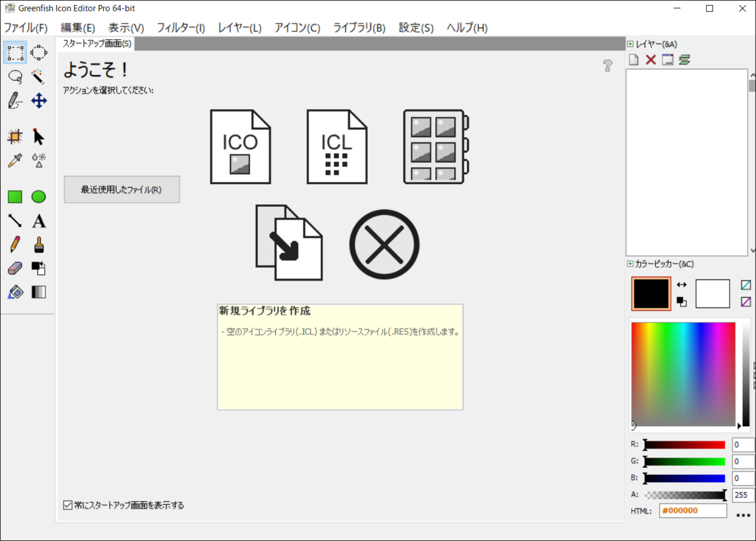Select the lasso selection tool
Screen dimensions: 756x541
[x=14, y=76]
